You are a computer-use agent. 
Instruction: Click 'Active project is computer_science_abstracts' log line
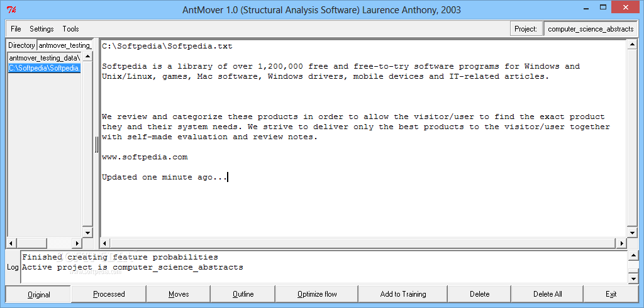click(132, 267)
